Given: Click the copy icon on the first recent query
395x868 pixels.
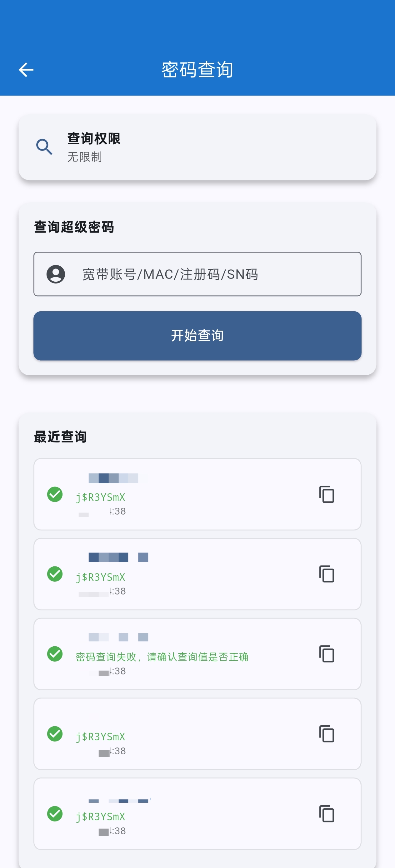Looking at the screenshot, I should coord(327,495).
